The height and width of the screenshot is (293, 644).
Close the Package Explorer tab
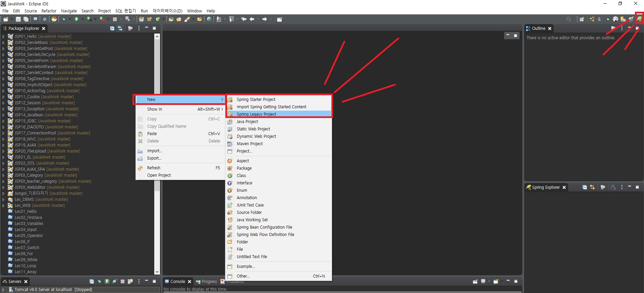click(x=44, y=28)
